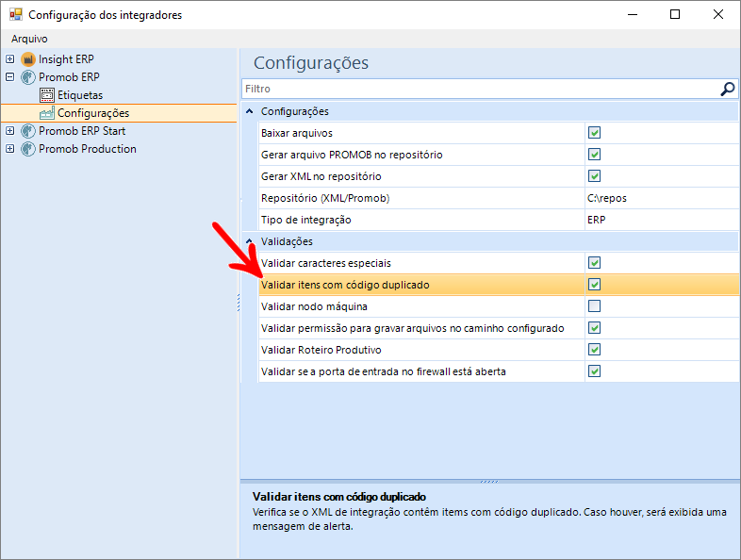The width and height of the screenshot is (741, 560).
Task: Toggle Validar Roteiro Produtivo checkbox
Action: 595,350
